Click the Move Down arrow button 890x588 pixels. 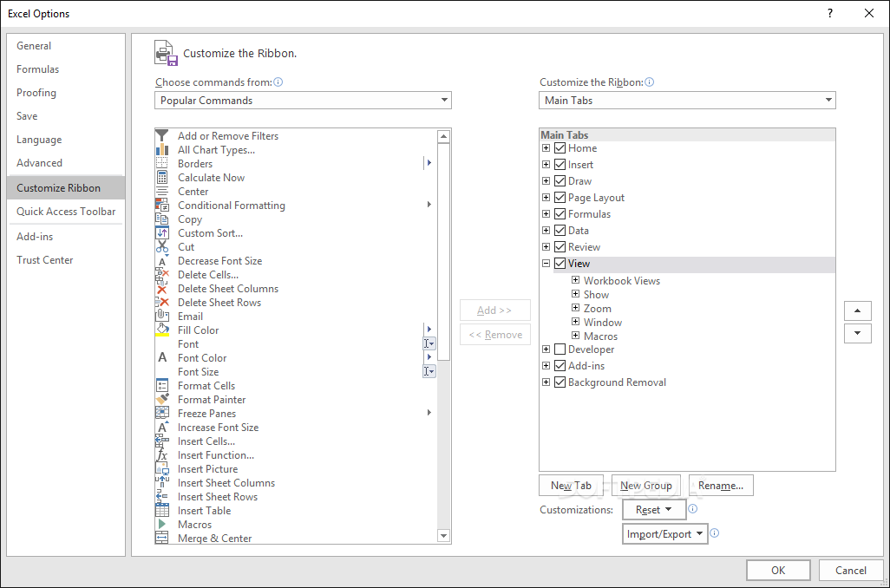tap(858, 333)
